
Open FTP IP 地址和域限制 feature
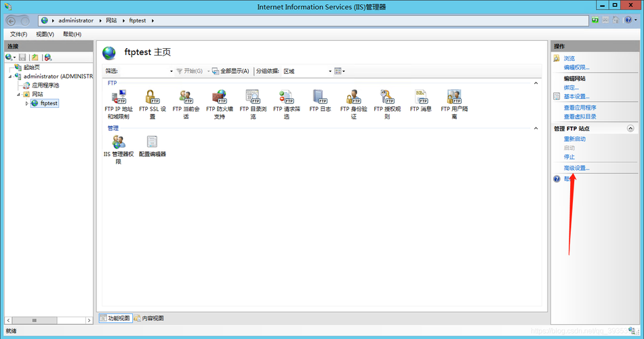point(119,104)
